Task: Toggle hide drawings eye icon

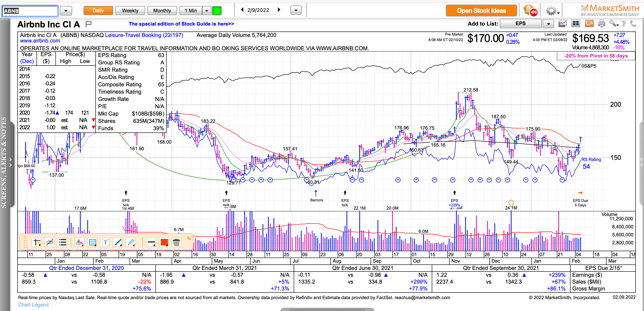Action: click(50, 242)
